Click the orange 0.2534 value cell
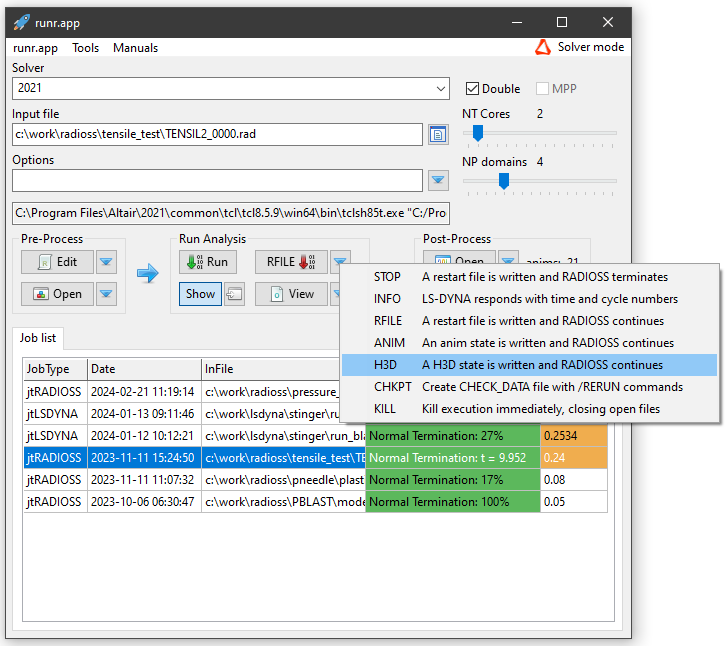Image resolution: width=726 pixels, height=646 pixels. (x=574, y=436)
